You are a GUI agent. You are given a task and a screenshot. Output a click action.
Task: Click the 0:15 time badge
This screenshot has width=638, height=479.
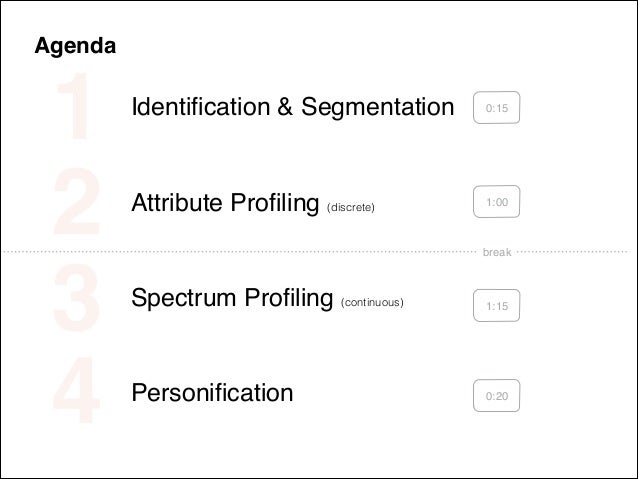click(496, 107)
